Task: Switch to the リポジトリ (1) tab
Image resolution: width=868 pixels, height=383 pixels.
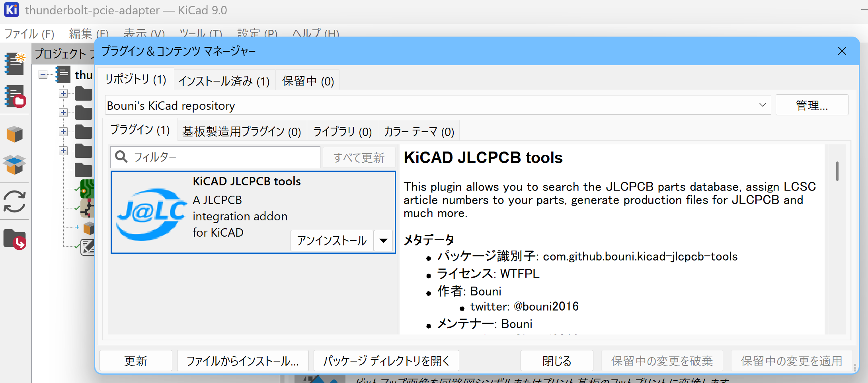Action: point(136,79)
